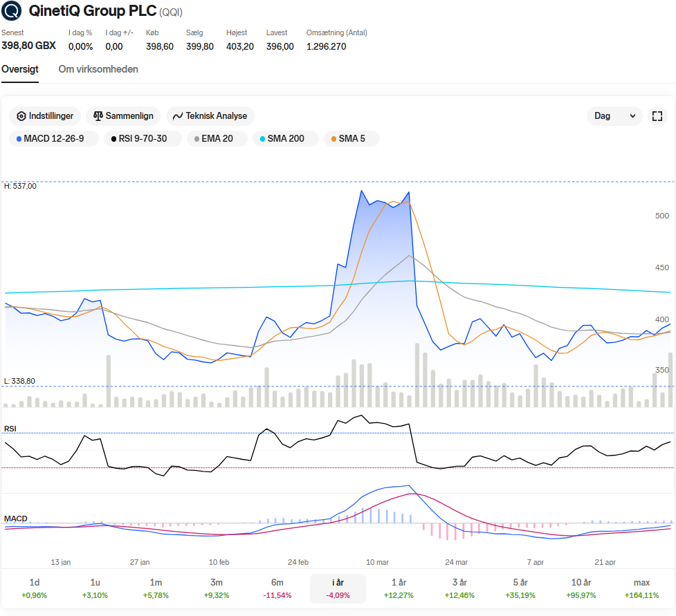Click the 10 feb date axis label
This screenshot has width=676, height=616.
(219, 562)
